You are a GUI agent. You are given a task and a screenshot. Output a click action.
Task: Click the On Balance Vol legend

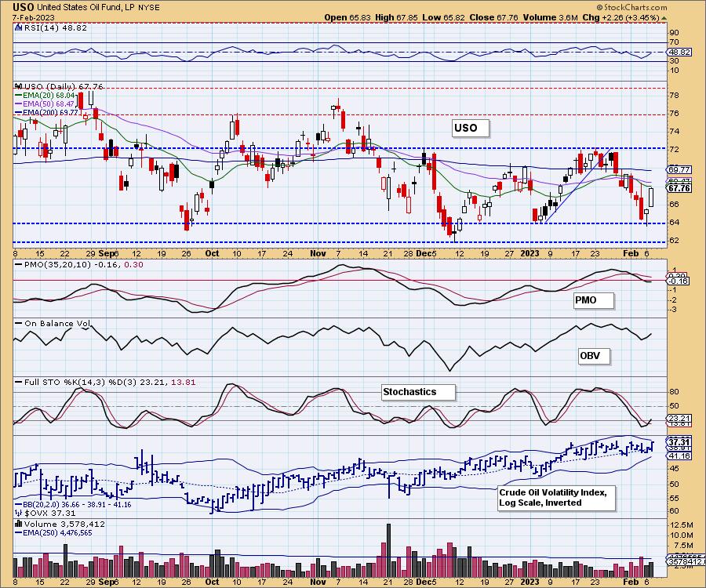57,324
